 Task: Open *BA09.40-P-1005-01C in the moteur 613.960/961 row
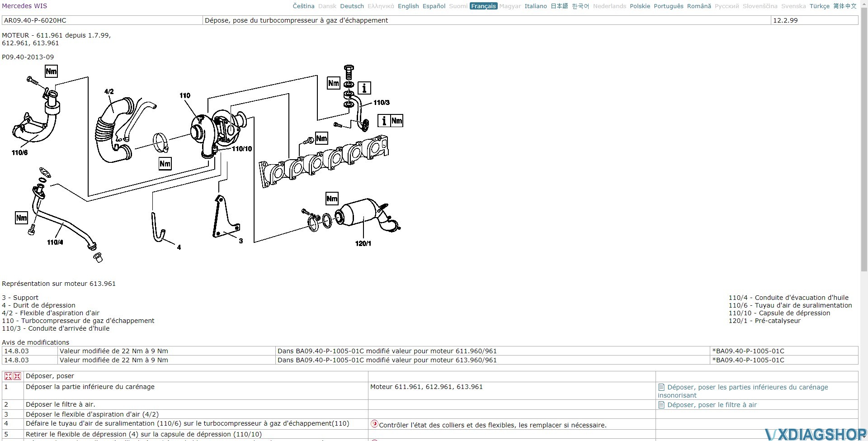pyautogui.click(x=748, y=360)
